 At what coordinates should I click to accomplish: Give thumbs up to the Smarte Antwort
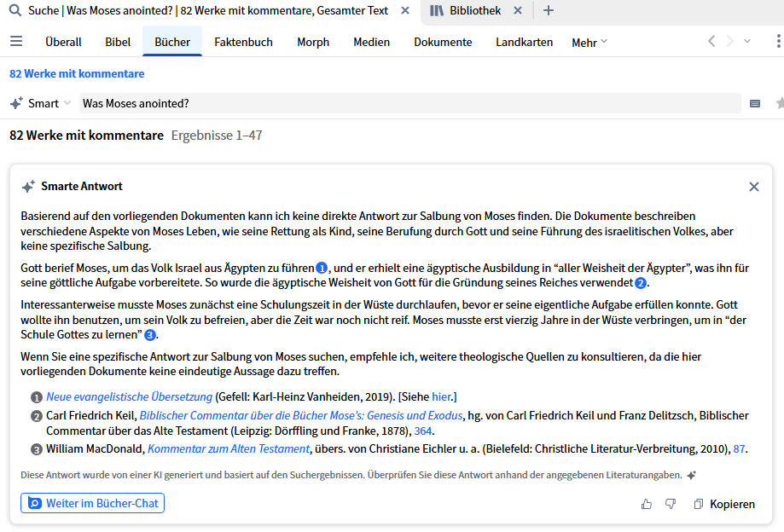click(646, 504)
